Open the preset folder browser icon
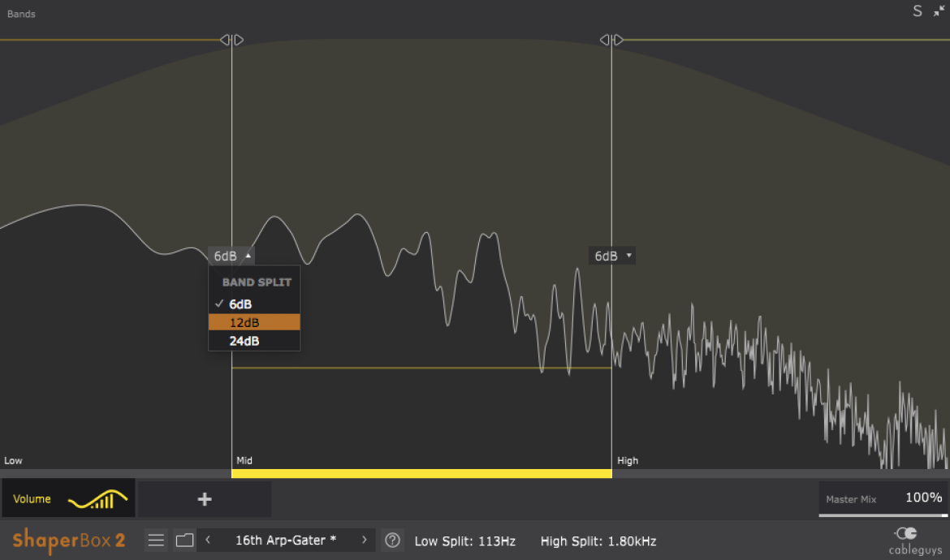The height and width of the screenshot is (560, 950). pos(185,540)
